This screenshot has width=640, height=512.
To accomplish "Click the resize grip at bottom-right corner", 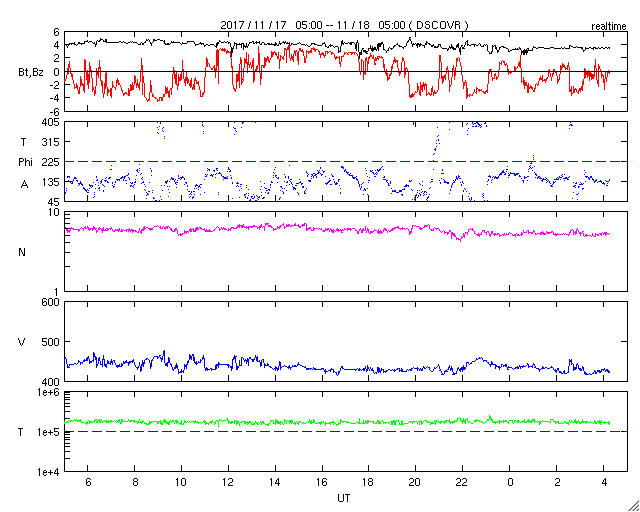I will [x=633, y=505].
